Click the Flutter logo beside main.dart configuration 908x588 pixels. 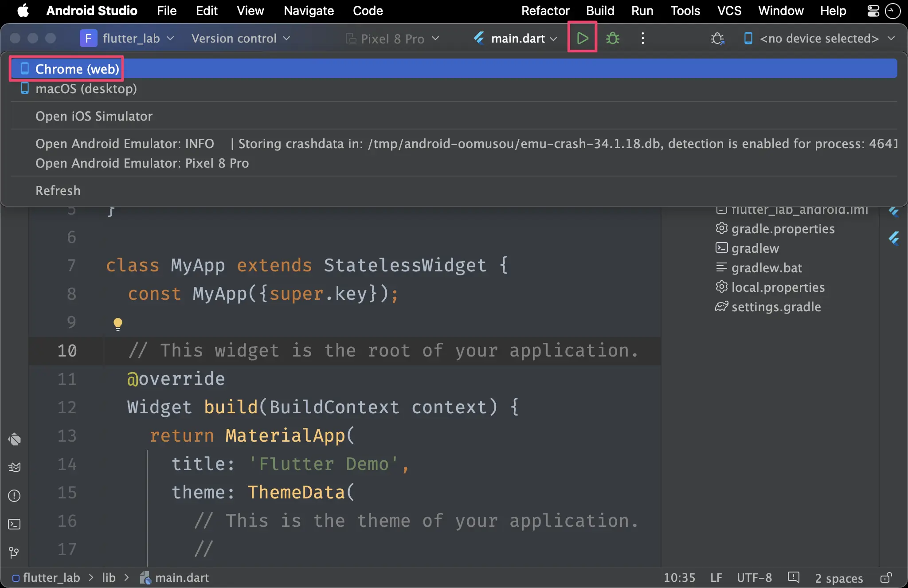pos(479,39)
